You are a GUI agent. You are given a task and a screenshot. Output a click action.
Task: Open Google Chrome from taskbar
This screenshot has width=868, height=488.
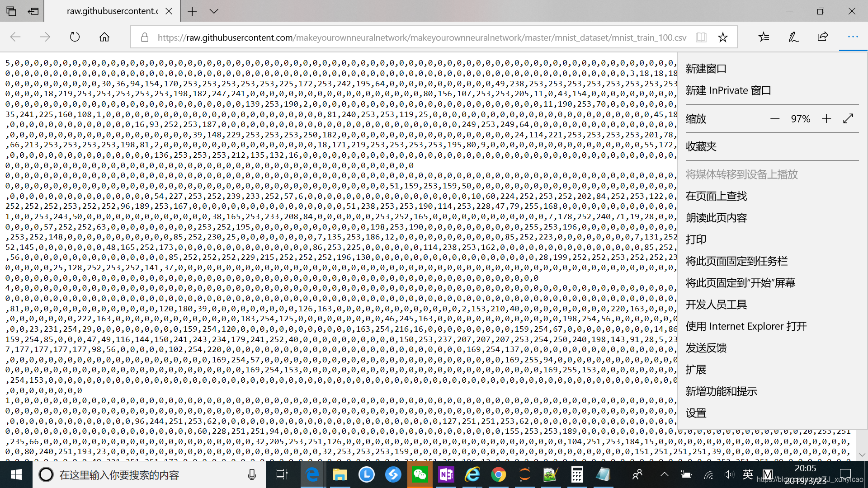[499, 474]
